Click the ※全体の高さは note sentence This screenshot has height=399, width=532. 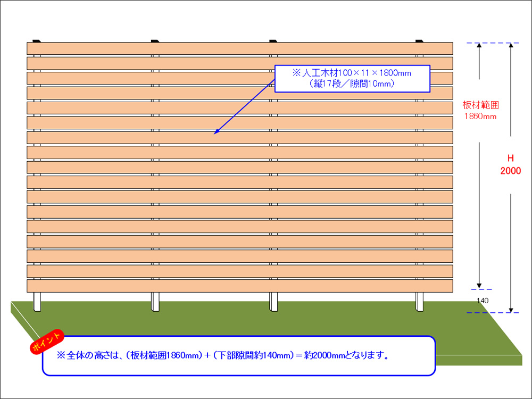(x=222, y=355)
